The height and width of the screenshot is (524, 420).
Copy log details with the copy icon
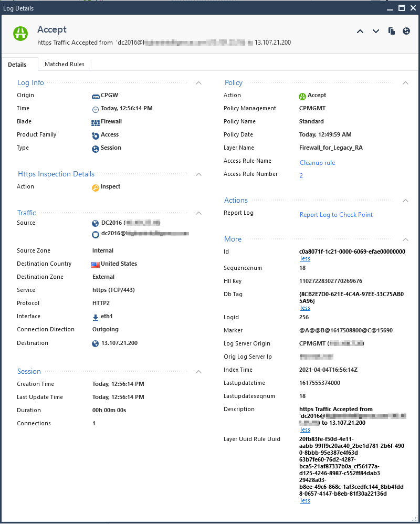pyautogui.click(x=392, y=31)
